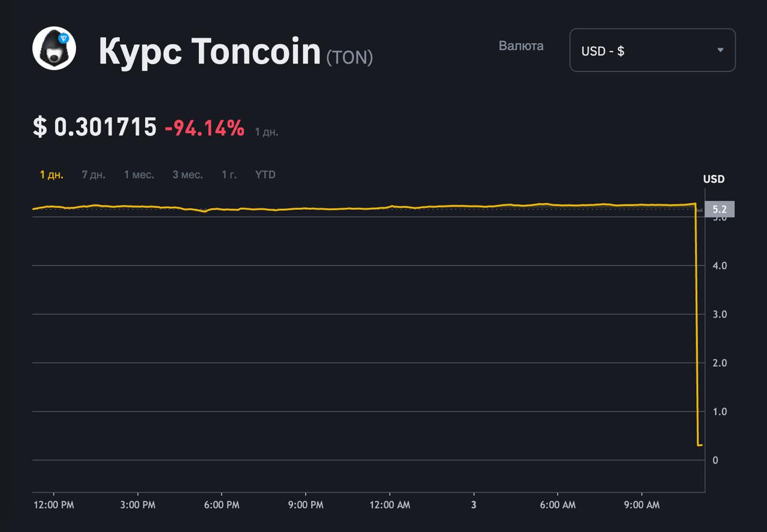Click the 5.2 price tag on axis
Viewport: 767px width, 532px height.
[719, 209]
